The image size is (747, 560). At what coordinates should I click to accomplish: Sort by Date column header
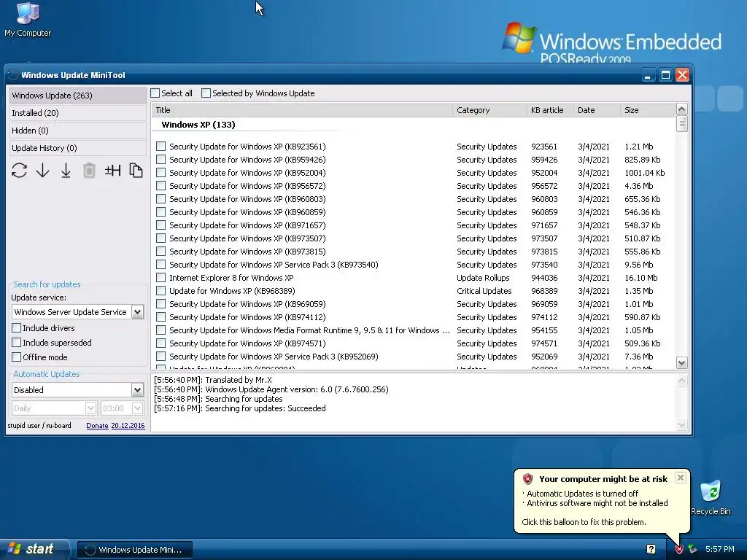click(597, 110)
